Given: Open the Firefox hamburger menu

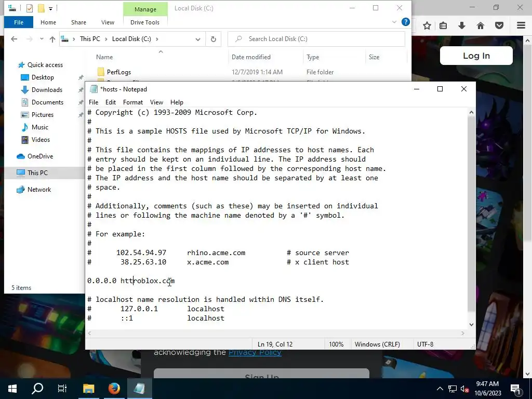Looking at the screenshot, I should (521, 26).
